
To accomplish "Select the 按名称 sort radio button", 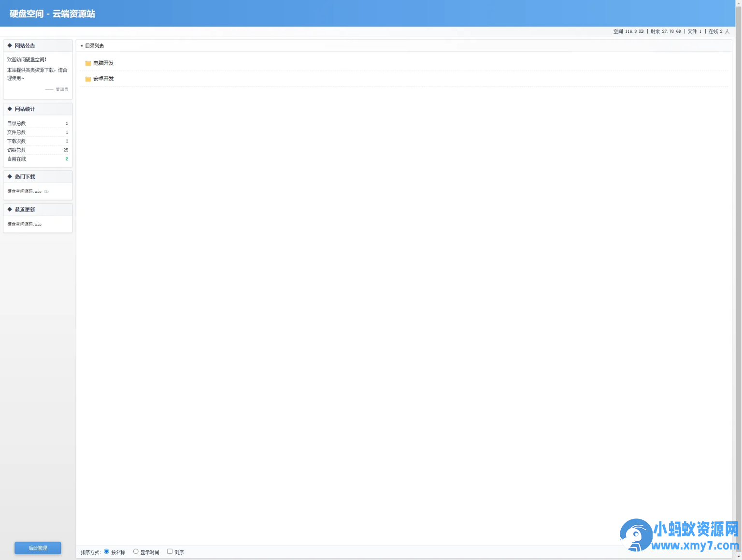I will pos(107,551).
